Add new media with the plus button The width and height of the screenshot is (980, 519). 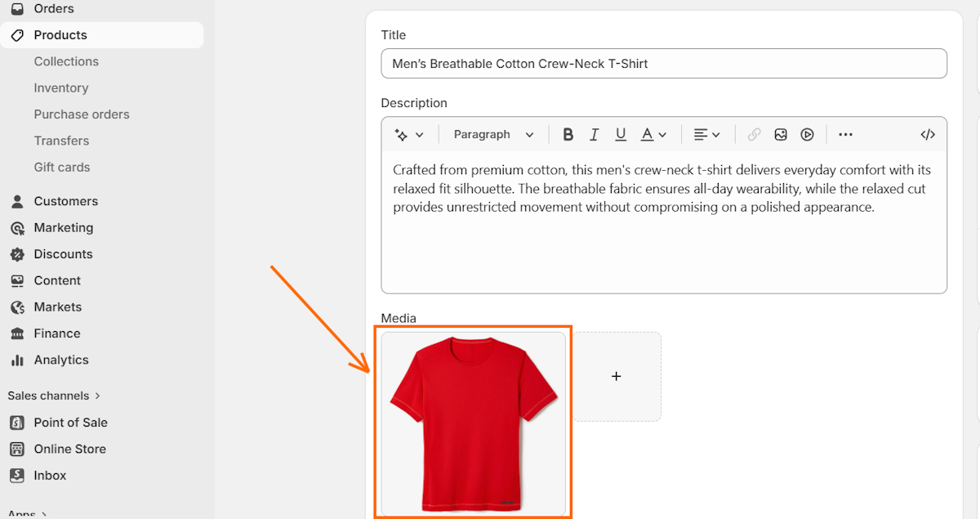[x=617, y=377]
